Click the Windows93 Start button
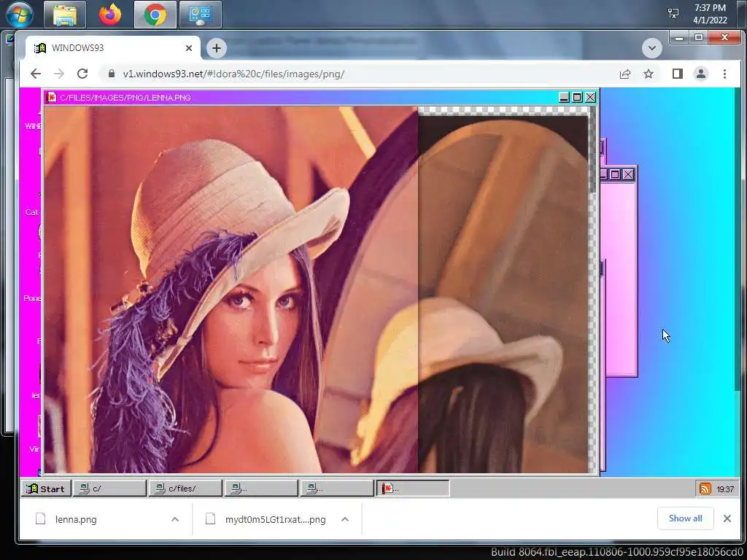747x560 pixels. click(46, 489)
